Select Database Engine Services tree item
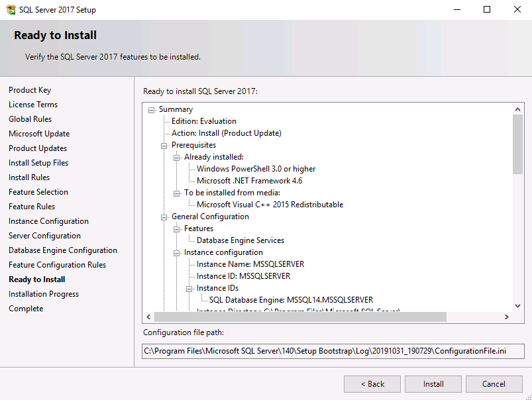Screen dimensions: 532x400 point(240,240)
